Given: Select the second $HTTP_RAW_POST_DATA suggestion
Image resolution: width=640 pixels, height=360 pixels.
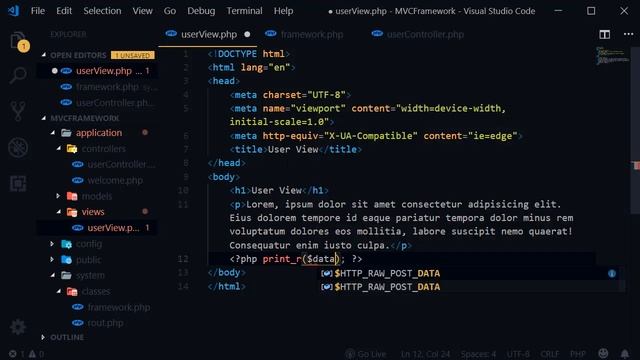Looking at the screenshot, I should click(x=468, y=287).
